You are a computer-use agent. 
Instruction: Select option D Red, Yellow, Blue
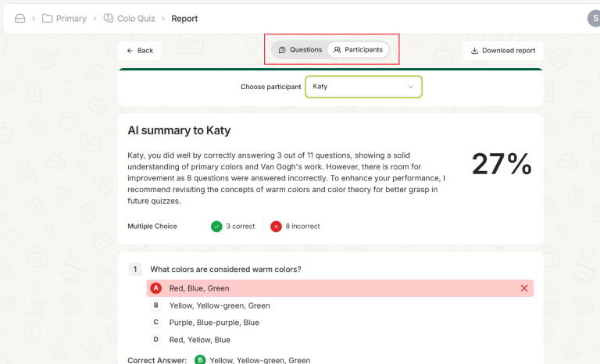pos(199,340)
